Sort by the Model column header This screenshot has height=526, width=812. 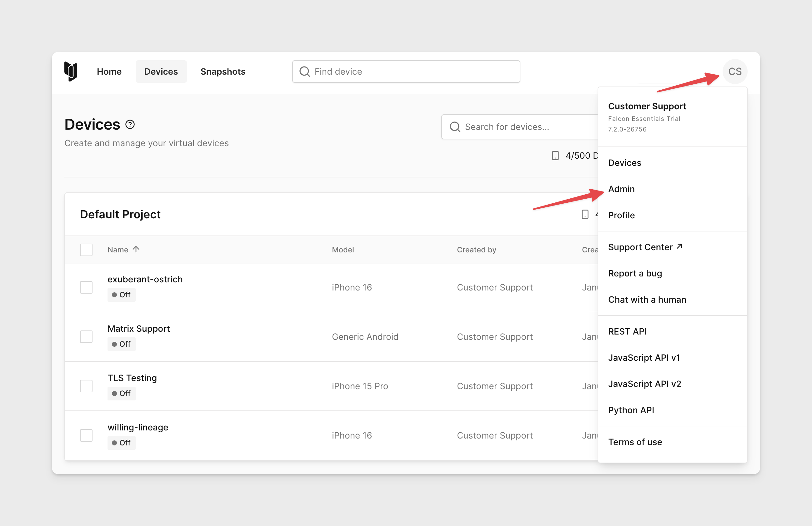(x=343, y=250)
